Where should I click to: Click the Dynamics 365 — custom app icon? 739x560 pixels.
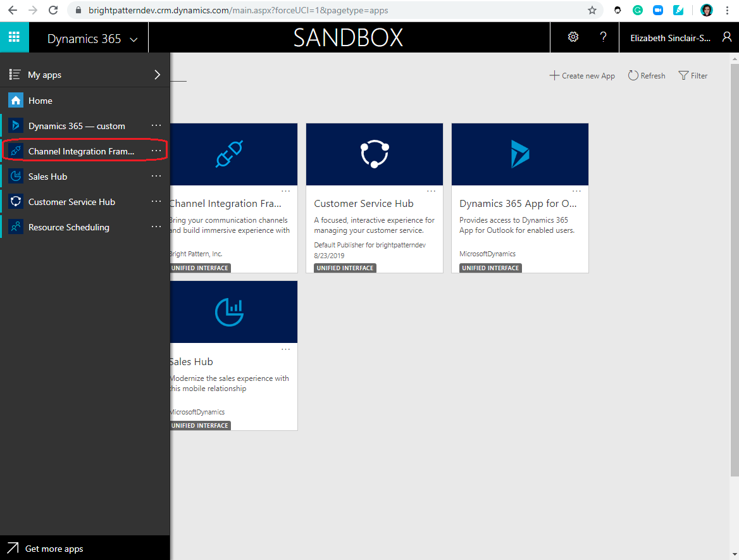[16, 126]
